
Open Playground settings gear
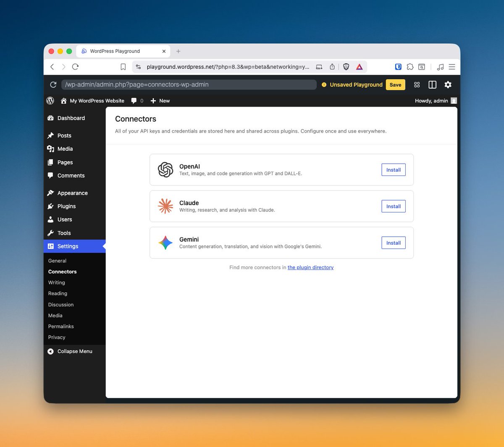point(448,85)
